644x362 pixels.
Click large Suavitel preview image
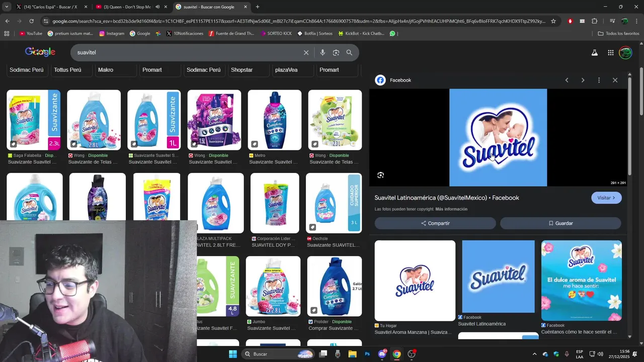coord(498,138)
